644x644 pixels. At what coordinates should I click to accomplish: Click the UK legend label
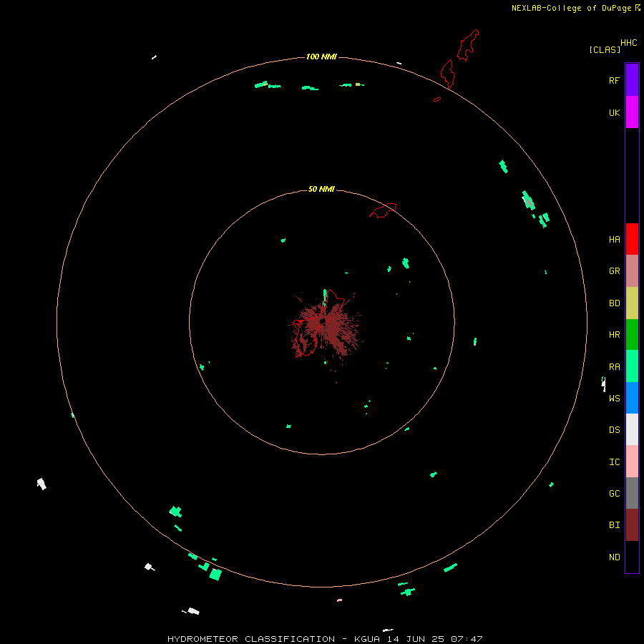click(614, 112)
